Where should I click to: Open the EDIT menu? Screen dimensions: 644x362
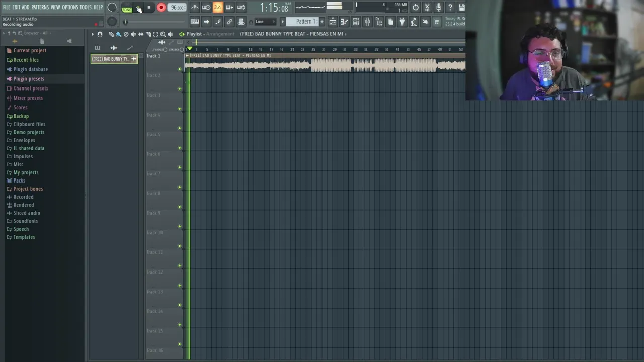coord(16,7)
